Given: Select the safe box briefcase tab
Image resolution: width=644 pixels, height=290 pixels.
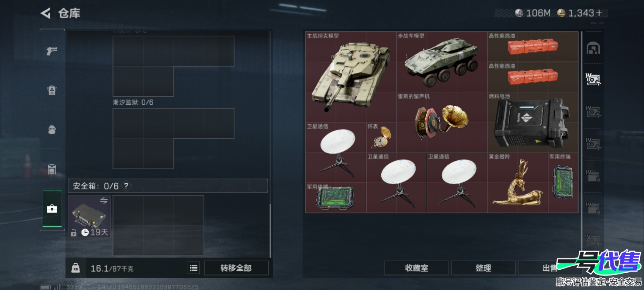Looking at the screenshot, I should point(52,209).
